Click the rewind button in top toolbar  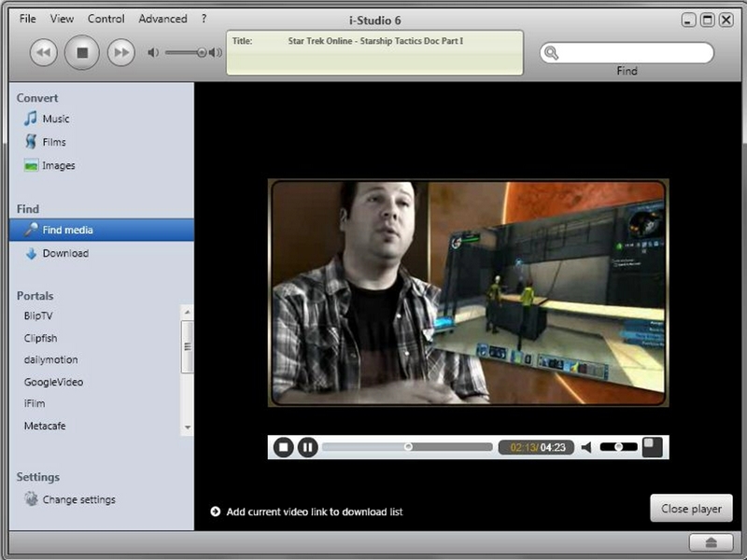point(44,52)
